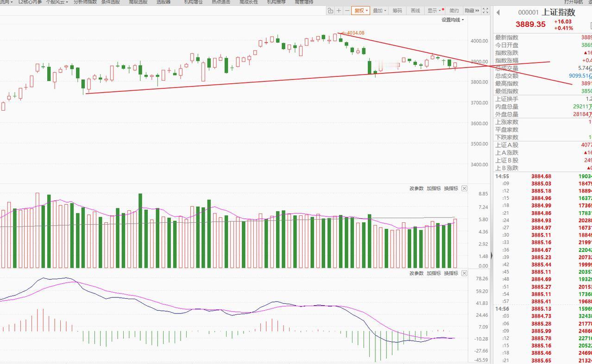Click 换指标 in the MACD panel
The width and height of the screenshot is (592, 364).
451,273
